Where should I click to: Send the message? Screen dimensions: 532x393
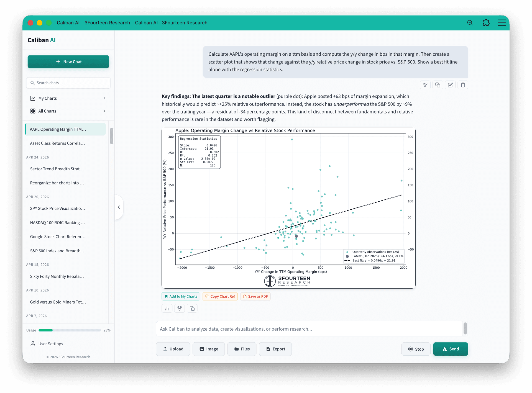click(x=451, y=349)
